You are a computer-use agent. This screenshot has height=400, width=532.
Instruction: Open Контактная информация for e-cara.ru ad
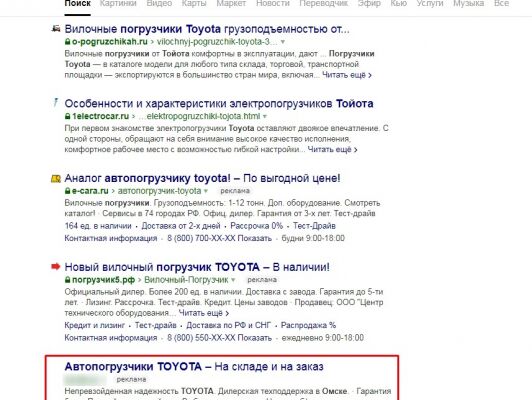(111, 238)
